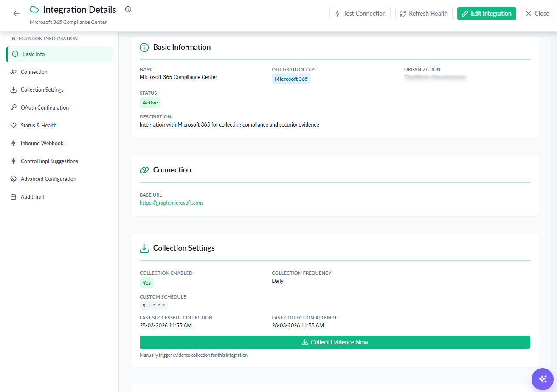Open Advanced Configuration in sidebar
Viewport: 557px width, 392px height.
59,179
